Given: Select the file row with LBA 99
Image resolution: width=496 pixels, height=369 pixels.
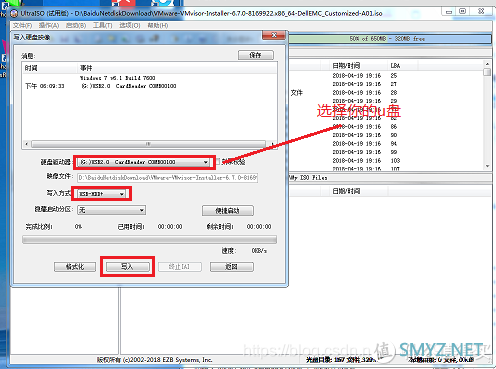Looking at the screenshot, I should [387, 152].
